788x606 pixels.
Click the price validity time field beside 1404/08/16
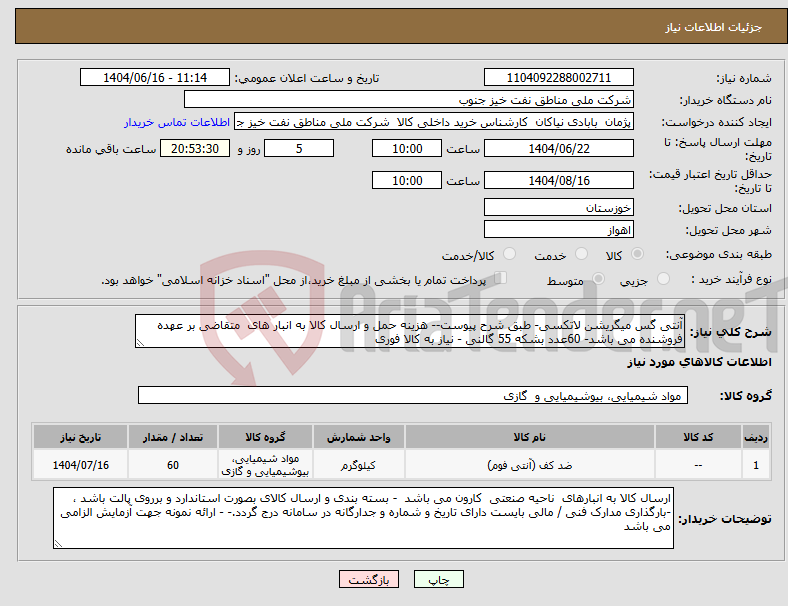point(407,180)
